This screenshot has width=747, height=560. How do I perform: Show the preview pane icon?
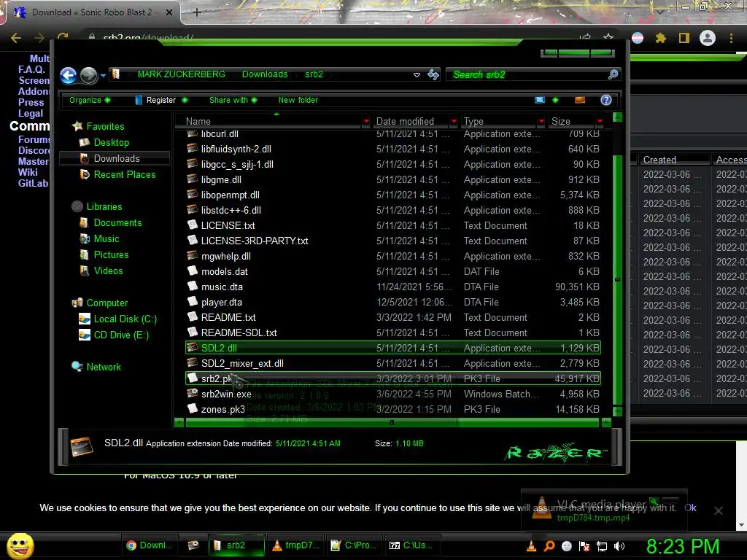point(580,100)
